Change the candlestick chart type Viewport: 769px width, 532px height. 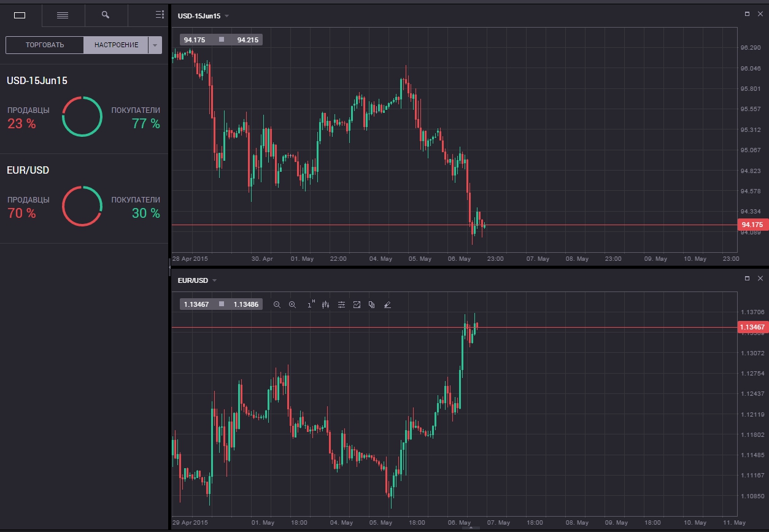[326, 304]
